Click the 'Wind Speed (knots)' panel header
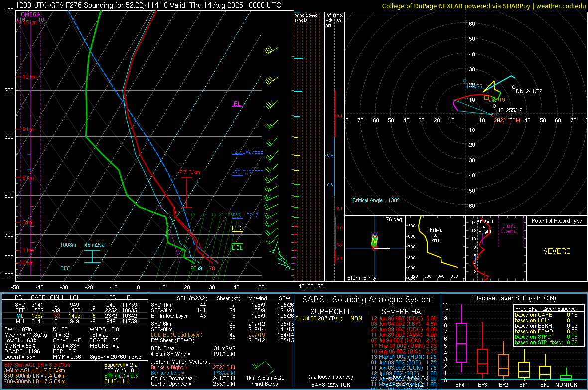Screen dimensions: 588x390 pyautogui.click(x=306, y=17)
